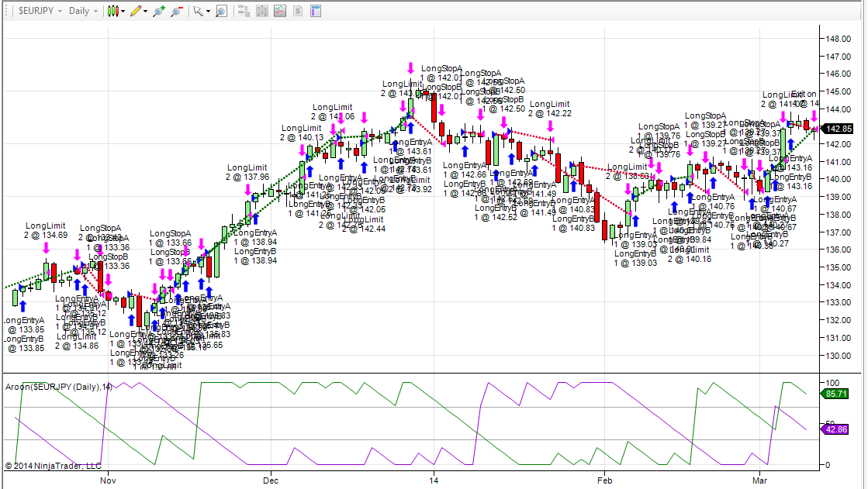Viewport: 868px width, 489px height.
Task: Click the Mar date axis label
Action: point(759,480)
